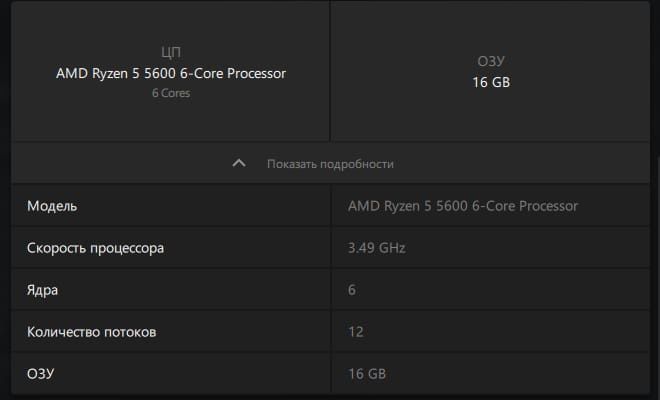Click the Показать подробности label
Screen dimensions: 660x400
[330, 164]
